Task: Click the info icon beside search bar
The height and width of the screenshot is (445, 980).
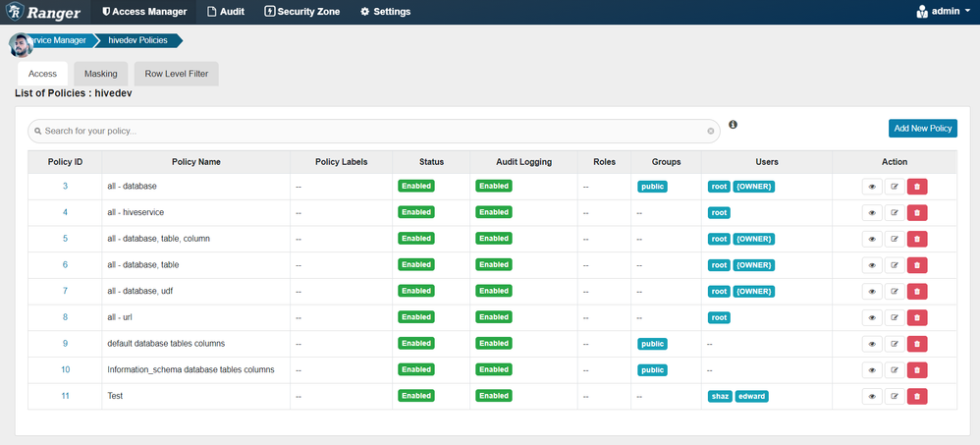Action: pyautogui.click(x=734, y=125)
